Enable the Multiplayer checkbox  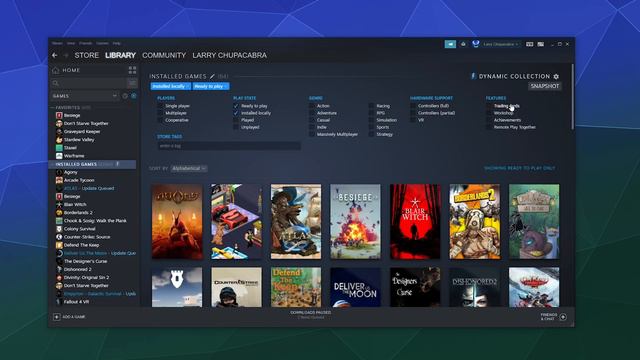(160, 113)
